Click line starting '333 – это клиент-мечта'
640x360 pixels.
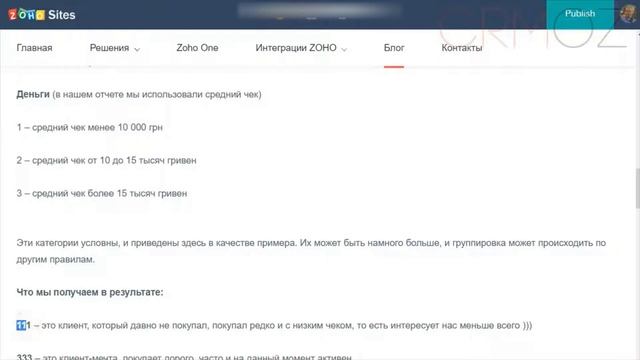(184, 357)
